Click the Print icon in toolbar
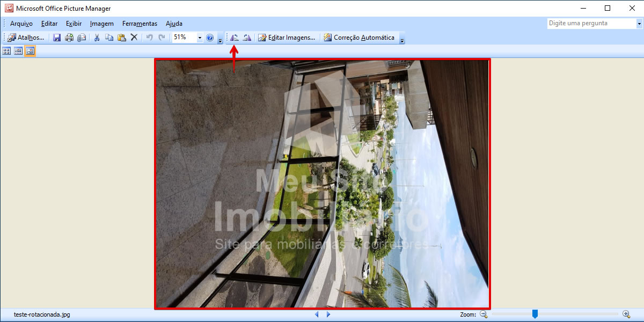644x322 pixels. point(69,38)
